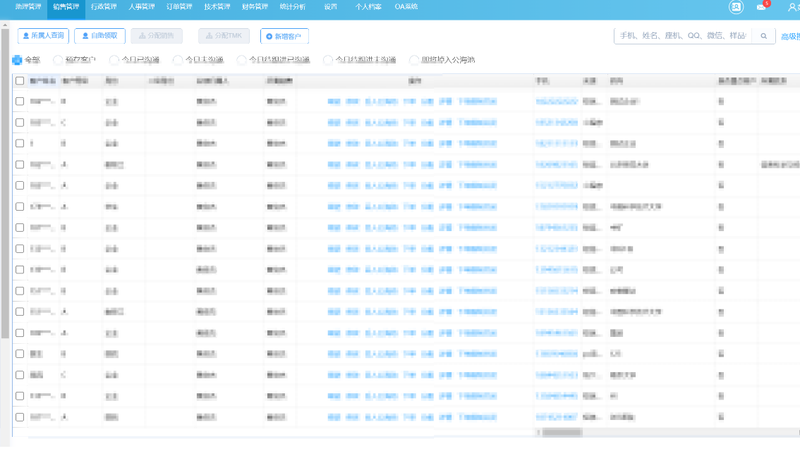
Task: Focus the 手机、姓名、座机 search field
Action: click(x=683, y=36)
